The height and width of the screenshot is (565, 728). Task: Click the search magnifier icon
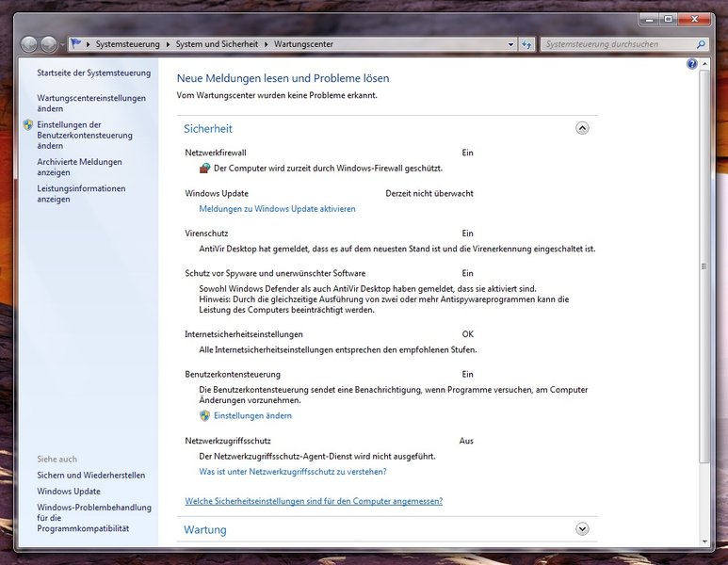[x=701, y=44]
